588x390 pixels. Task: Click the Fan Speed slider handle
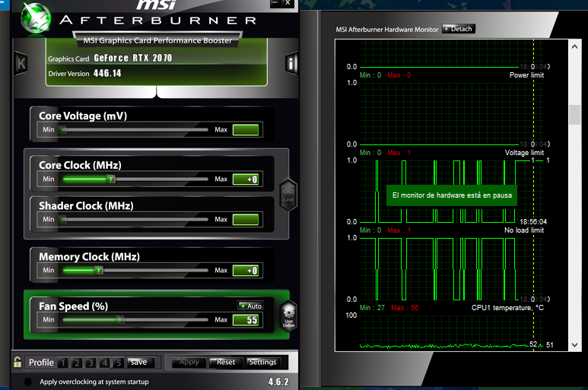pos(119,319)
